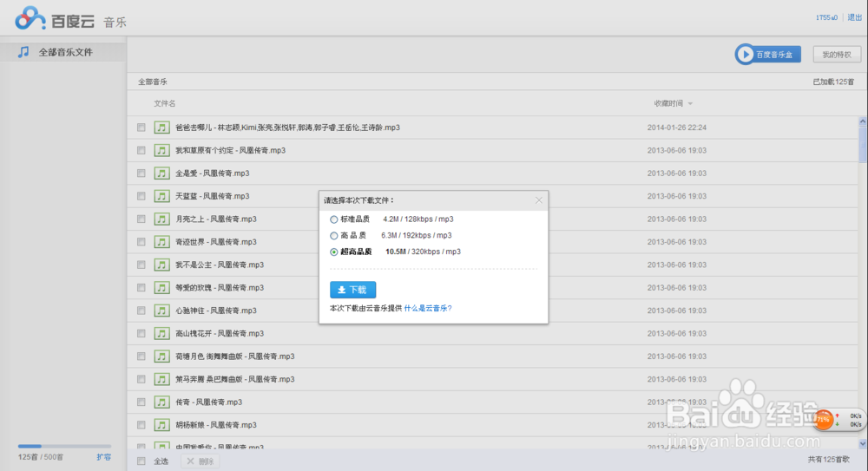Click music icon of 天蓝蓝 file
The width and height of the screenshot is (868, 471).
[x=161, y=196]
